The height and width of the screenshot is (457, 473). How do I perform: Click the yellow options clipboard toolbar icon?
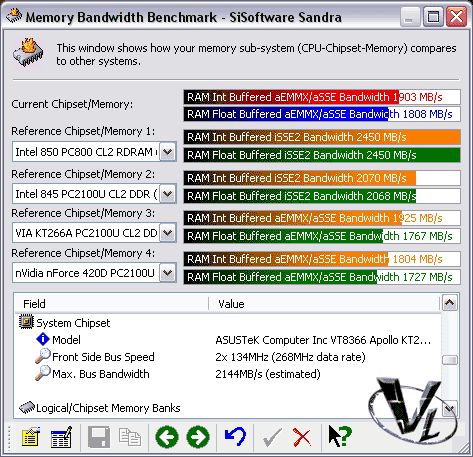[x=31, y=437]
